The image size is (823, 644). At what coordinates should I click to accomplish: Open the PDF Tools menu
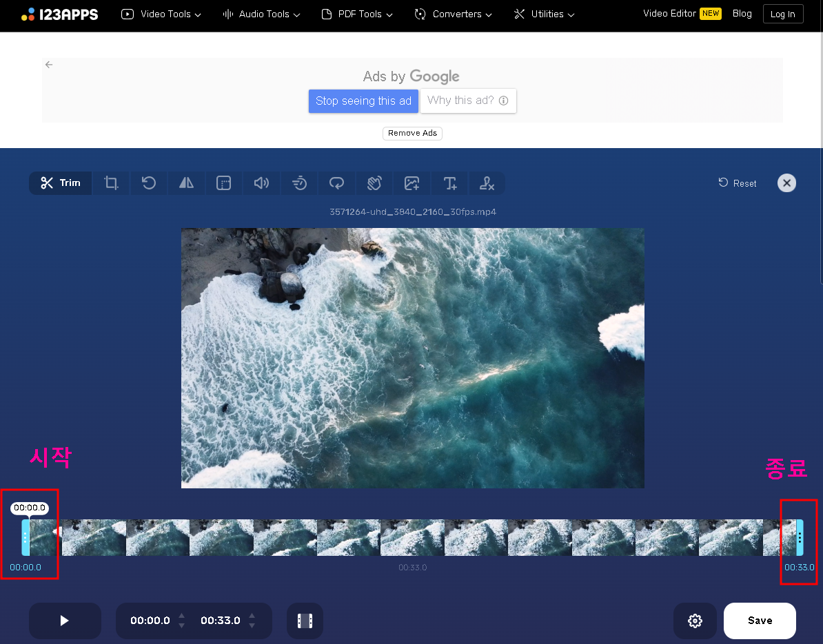(x=357, y=14)
